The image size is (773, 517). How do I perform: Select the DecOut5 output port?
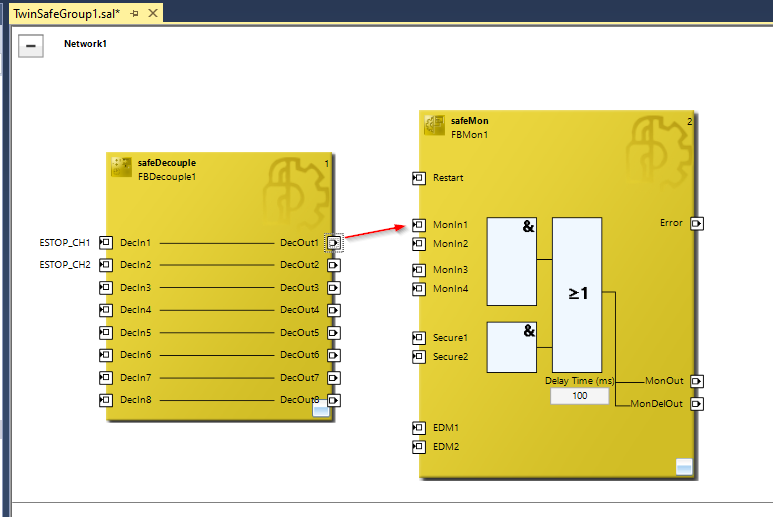click(x=334, y=333)
